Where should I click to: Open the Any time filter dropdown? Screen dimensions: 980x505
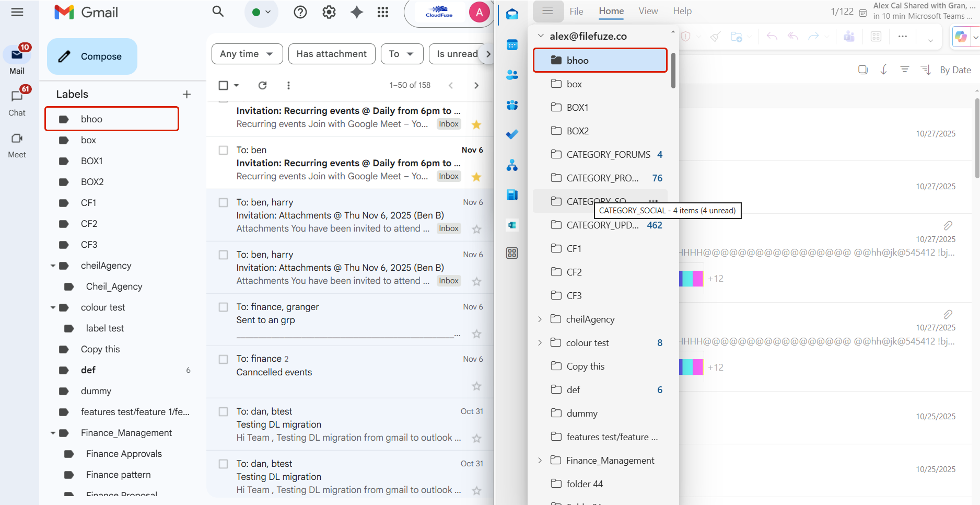point(247,54)
